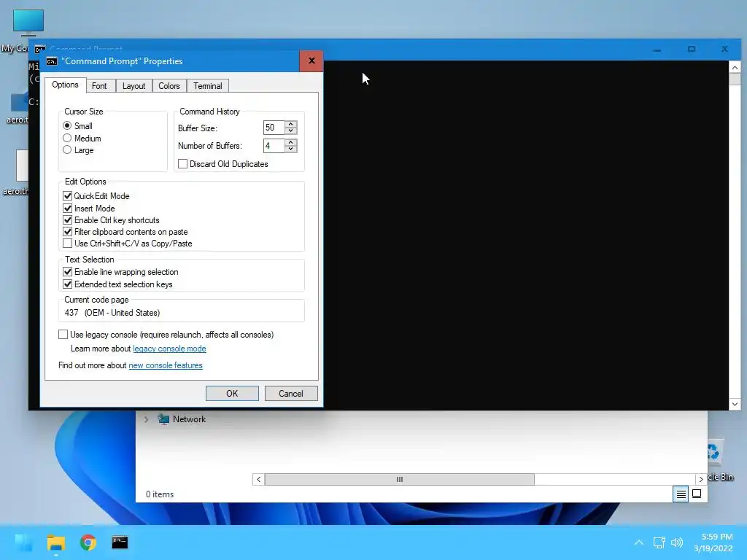Increase Number of Buffers up arrow

pos(291,142)
